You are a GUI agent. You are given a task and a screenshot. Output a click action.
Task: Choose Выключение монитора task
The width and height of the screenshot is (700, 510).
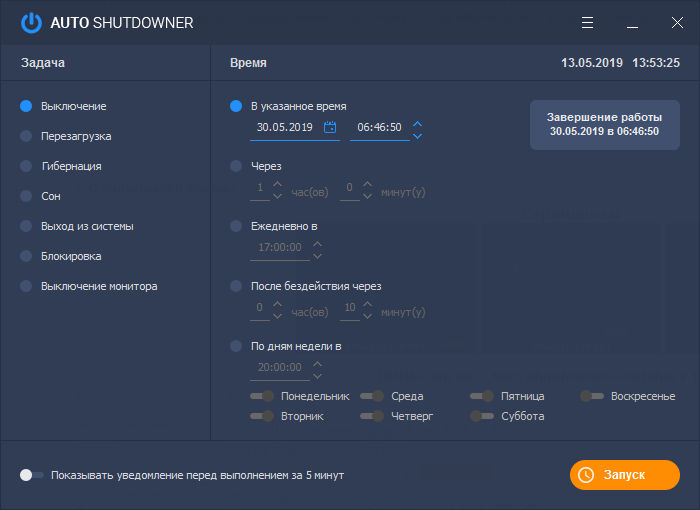click(x=26, y=286)
